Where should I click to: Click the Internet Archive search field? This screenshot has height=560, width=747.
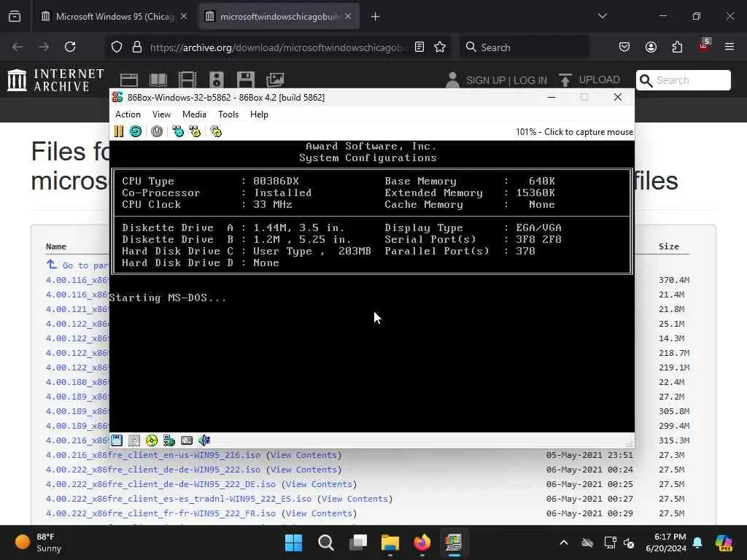(x=683, y=80)
